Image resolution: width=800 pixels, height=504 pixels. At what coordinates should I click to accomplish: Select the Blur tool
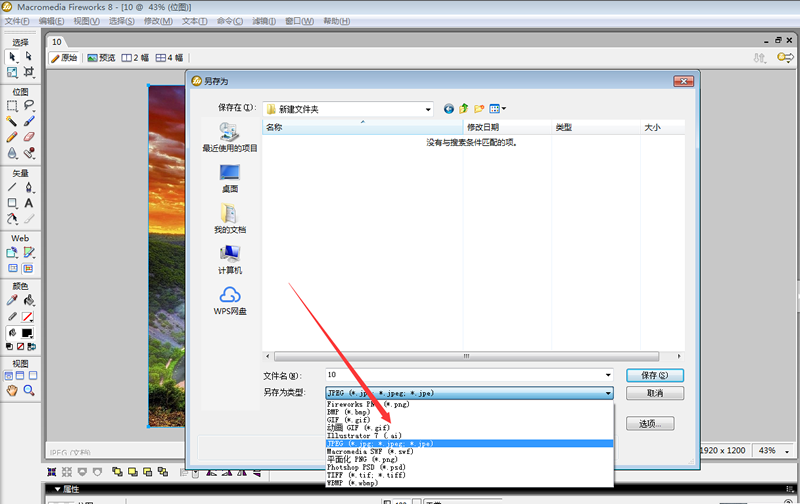click(x=12, y=153)
